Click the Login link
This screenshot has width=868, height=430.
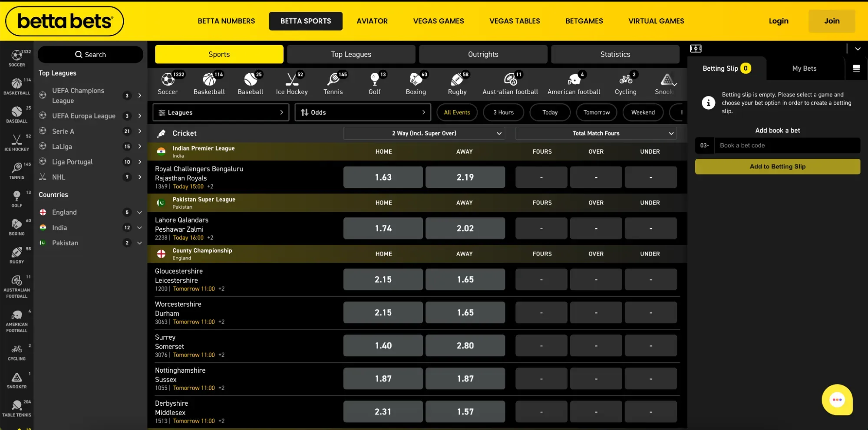[x=779, y=21]
